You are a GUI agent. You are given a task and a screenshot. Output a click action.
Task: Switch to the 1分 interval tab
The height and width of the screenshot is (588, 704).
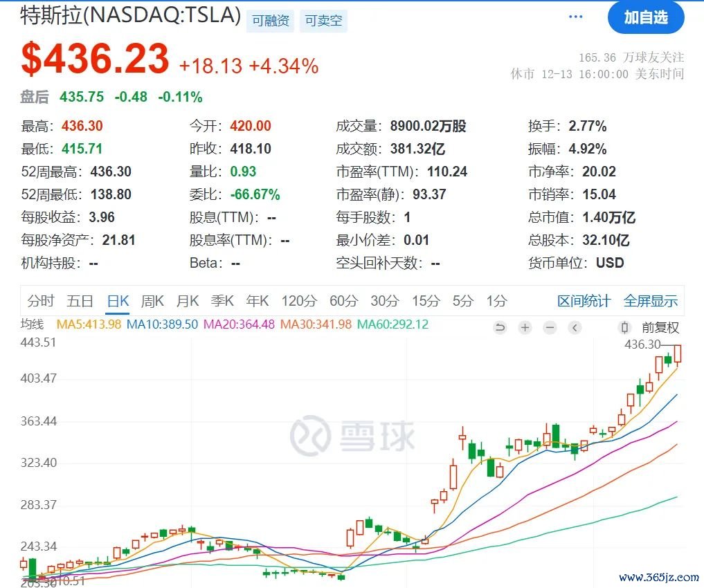coord(496,301)
